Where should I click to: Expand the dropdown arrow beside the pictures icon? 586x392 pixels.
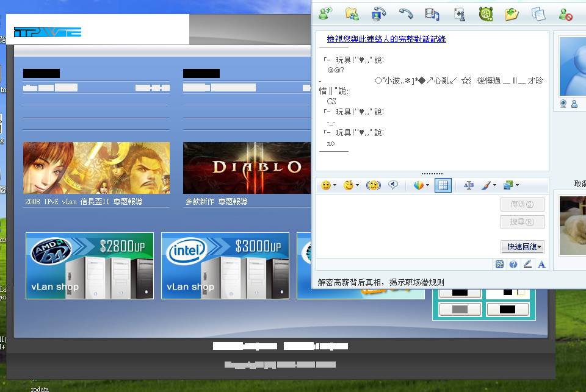(x=517, y=185)
